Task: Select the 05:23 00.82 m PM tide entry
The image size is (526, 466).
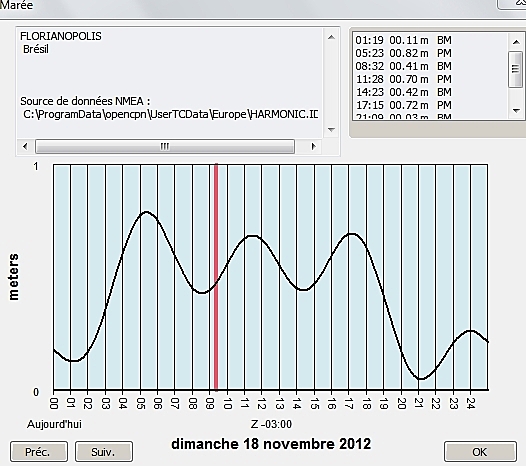Action: tap(404, 53)
